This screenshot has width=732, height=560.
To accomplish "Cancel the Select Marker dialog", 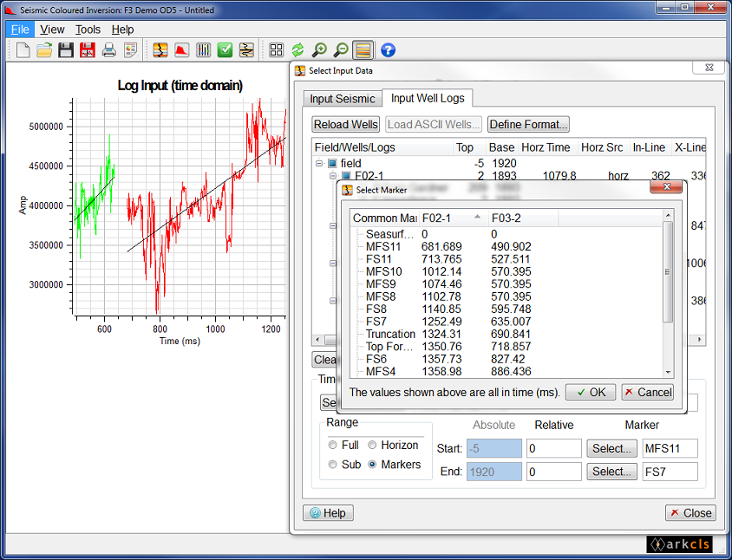I will pyautogui.click(x=648, y=392).
